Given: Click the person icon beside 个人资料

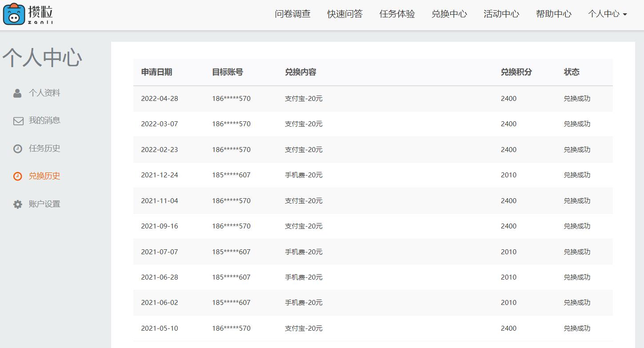Looking at the screenshot, I should pyautogui.click(x=17, y=92).
